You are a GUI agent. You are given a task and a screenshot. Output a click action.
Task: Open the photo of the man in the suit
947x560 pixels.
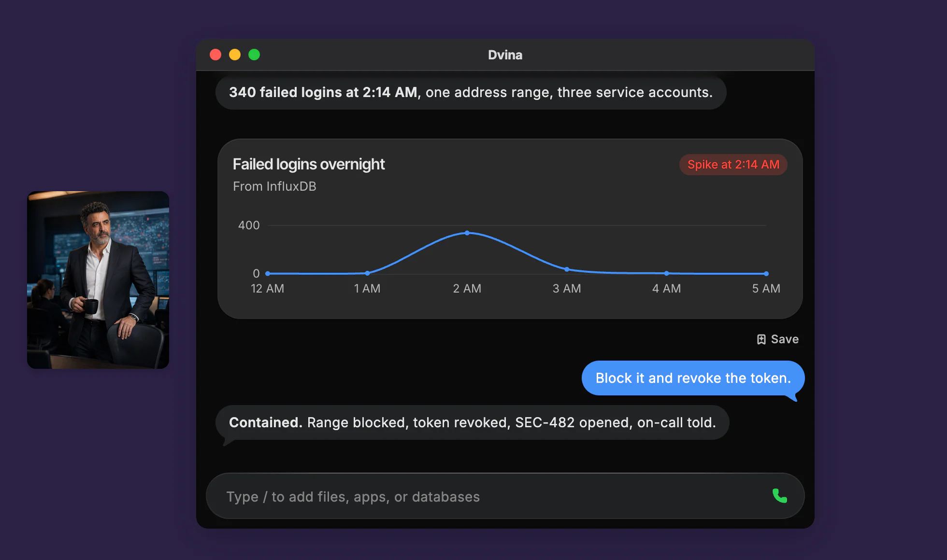(98, 280)
